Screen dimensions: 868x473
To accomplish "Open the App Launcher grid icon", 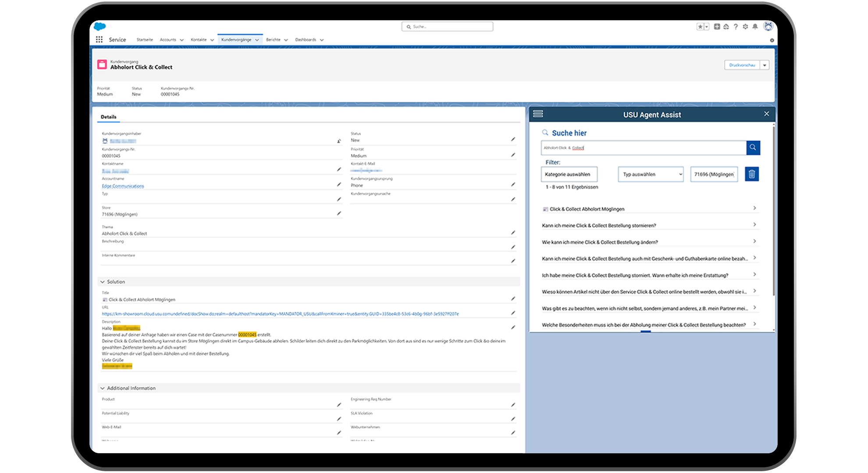I will [x=100, y=39].
